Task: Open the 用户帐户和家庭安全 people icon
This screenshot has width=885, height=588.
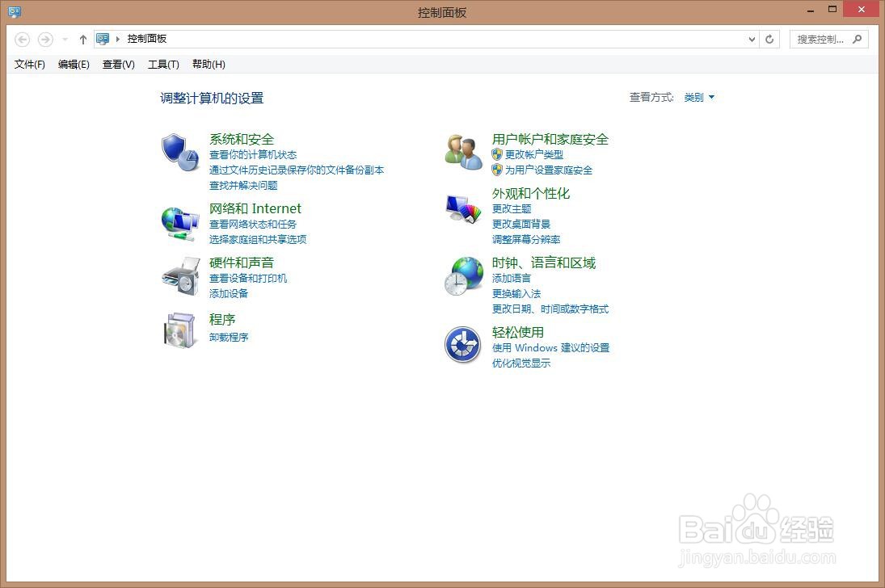Action: (x=463, y=153)
